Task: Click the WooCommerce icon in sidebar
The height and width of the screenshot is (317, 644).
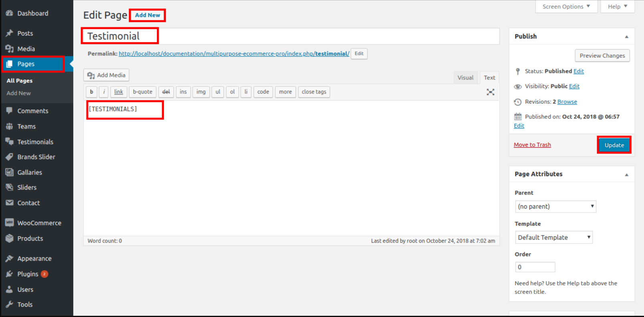Action: [9, 223]
